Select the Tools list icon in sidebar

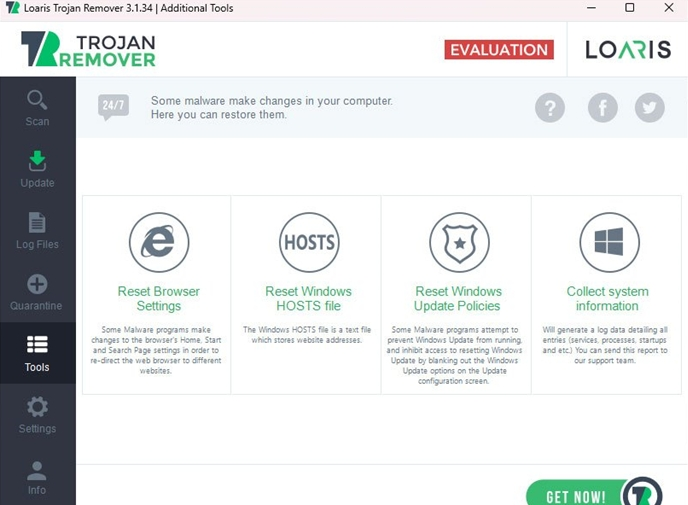[x=37, y=344]
